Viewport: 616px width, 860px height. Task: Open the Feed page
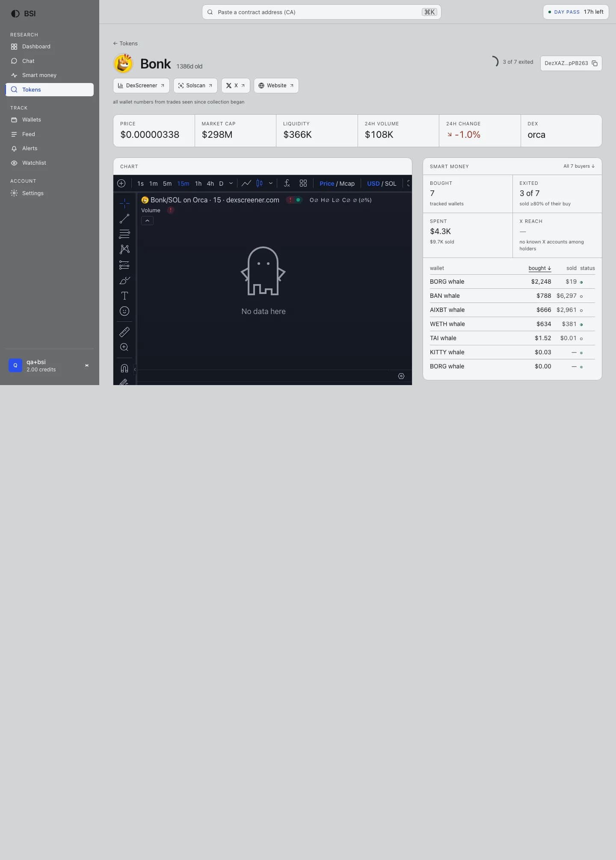pos(50,134)
